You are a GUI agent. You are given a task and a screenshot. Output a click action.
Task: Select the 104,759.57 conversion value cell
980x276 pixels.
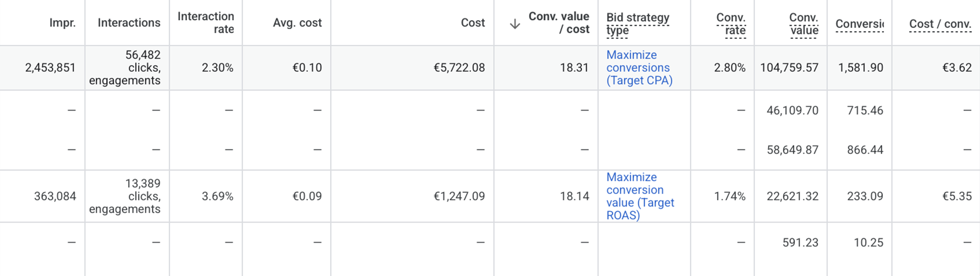click(x=789, y=68)
